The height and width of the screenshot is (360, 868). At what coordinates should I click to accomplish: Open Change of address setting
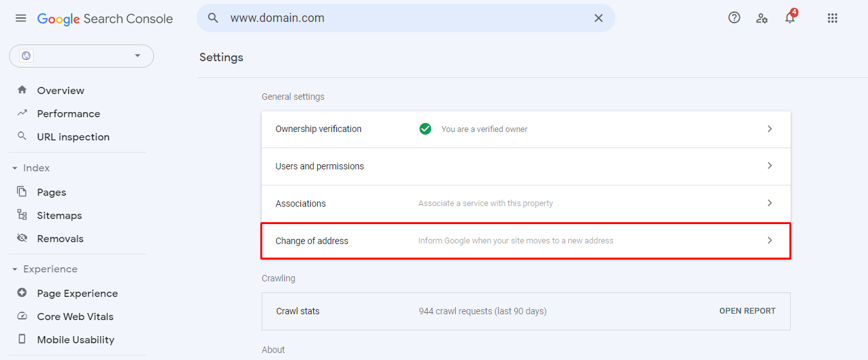(x=525, y=241)
